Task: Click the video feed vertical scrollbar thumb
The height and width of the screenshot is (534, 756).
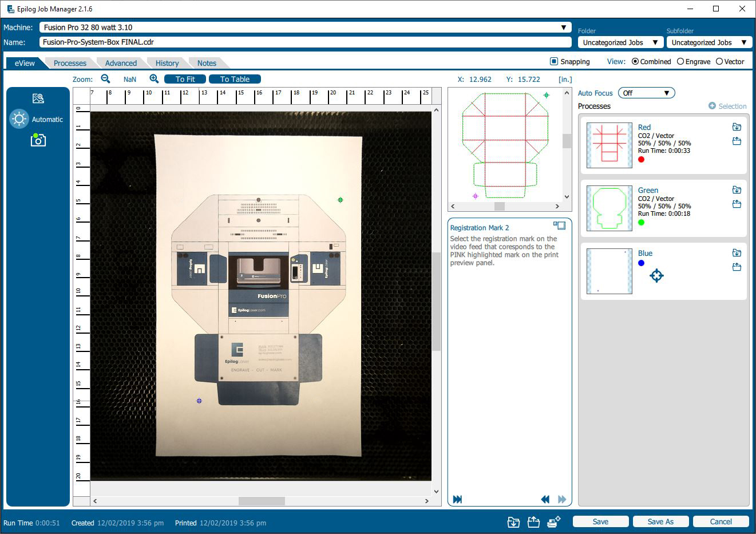Action: pos(437,301)
